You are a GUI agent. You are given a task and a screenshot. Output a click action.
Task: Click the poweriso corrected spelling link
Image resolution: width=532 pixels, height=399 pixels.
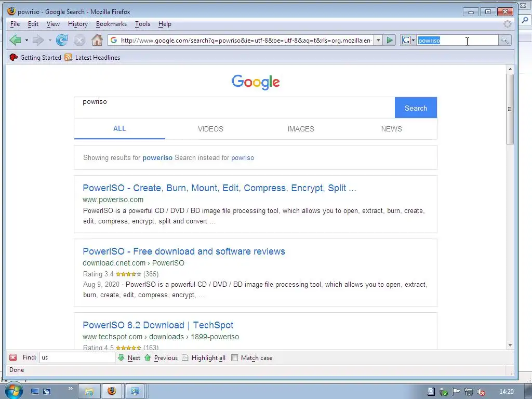pos(157,158)
